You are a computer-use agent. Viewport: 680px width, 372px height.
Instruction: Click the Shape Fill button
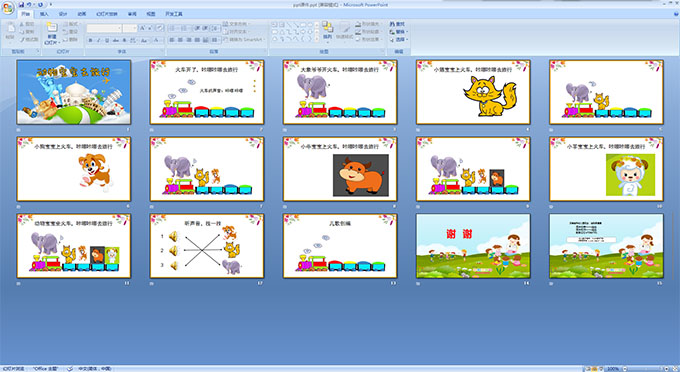(x=367, y=24)
